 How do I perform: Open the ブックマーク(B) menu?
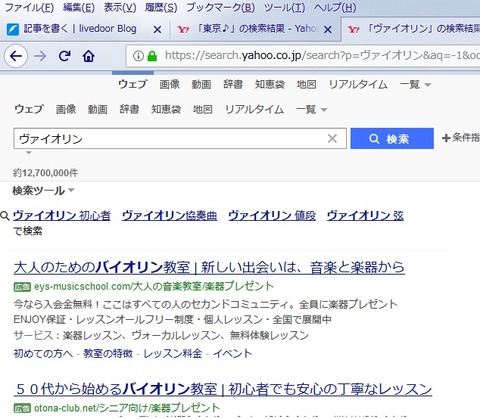(221, 7)
